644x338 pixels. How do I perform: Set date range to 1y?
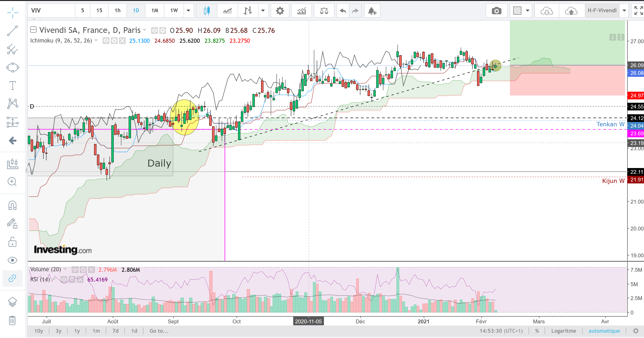pyautogui.click(x=77, y=331)
